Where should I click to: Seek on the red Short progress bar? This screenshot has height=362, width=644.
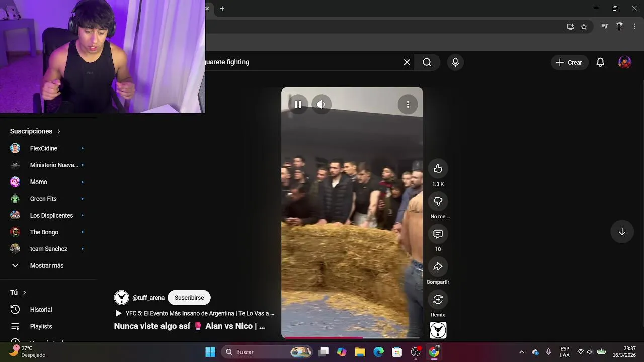coord(352,337)
